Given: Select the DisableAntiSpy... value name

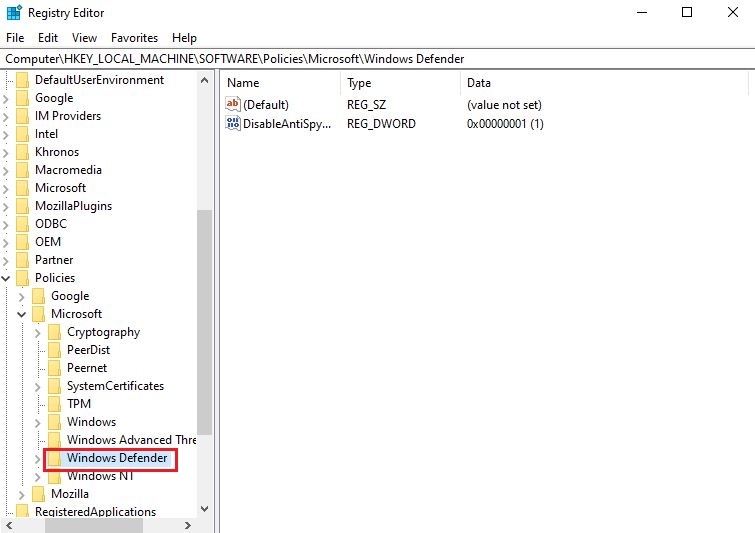Looking at the screenshot, I should click(x=287, y=124).
